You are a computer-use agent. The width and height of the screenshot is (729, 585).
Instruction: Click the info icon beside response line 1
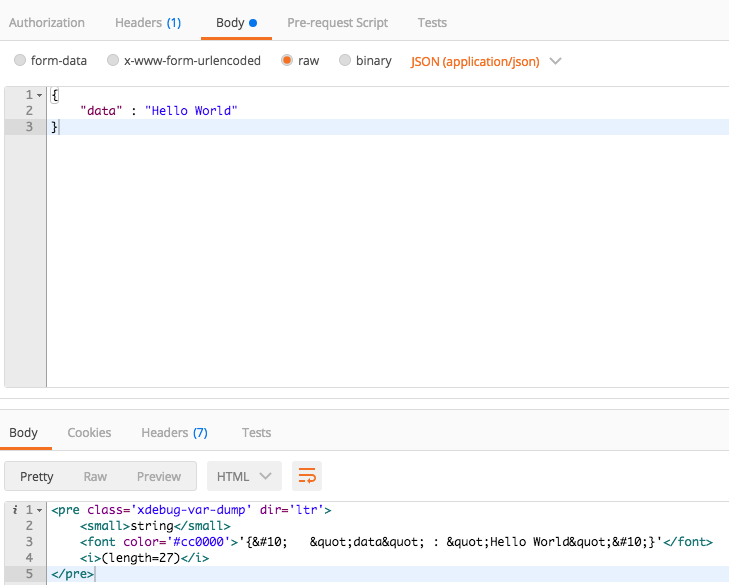[x=15, y=510]
